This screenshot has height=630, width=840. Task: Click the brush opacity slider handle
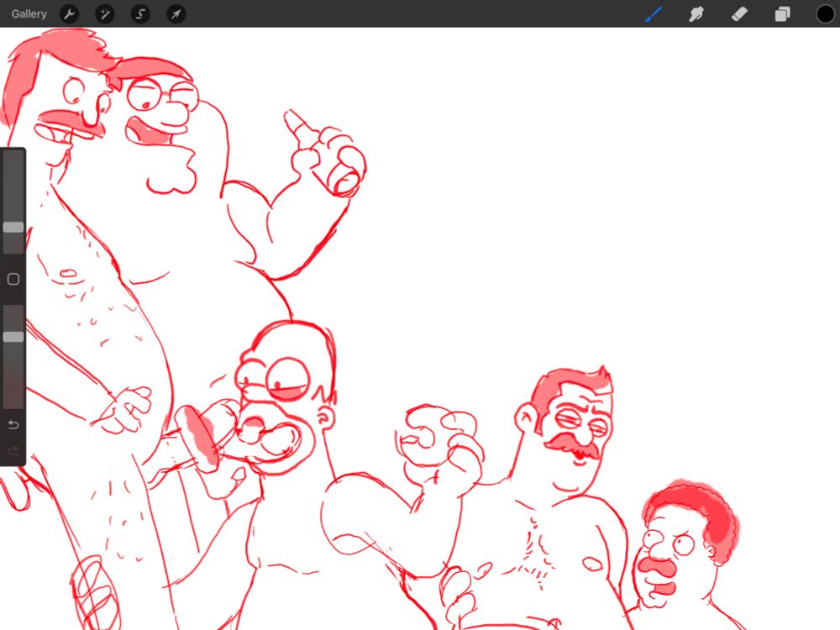13,337
